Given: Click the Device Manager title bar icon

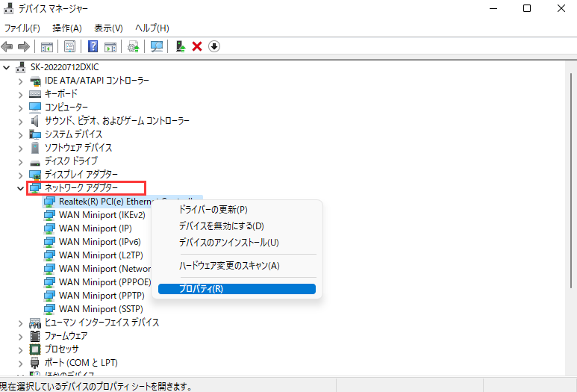Looking at the screenshot, I should (8, 8).
